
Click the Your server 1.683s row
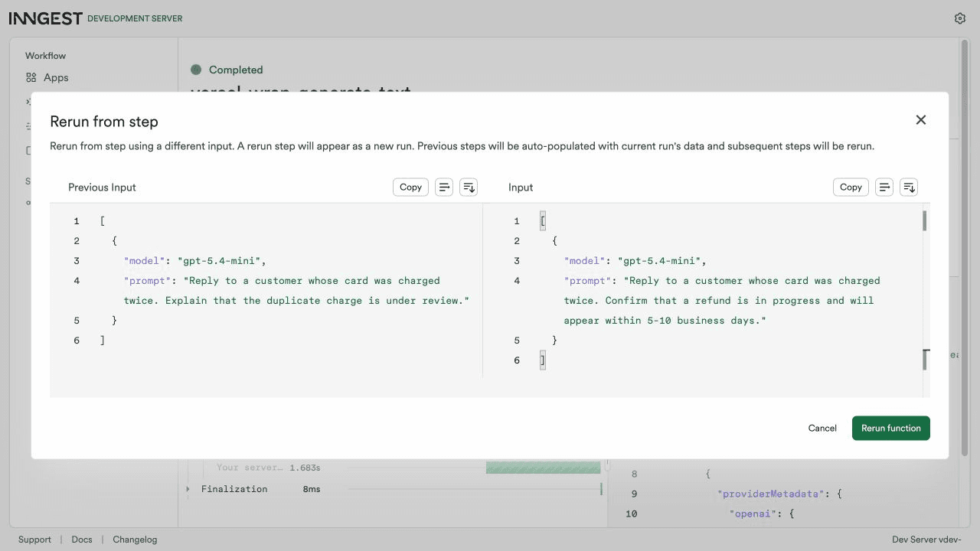pos(269,468)
